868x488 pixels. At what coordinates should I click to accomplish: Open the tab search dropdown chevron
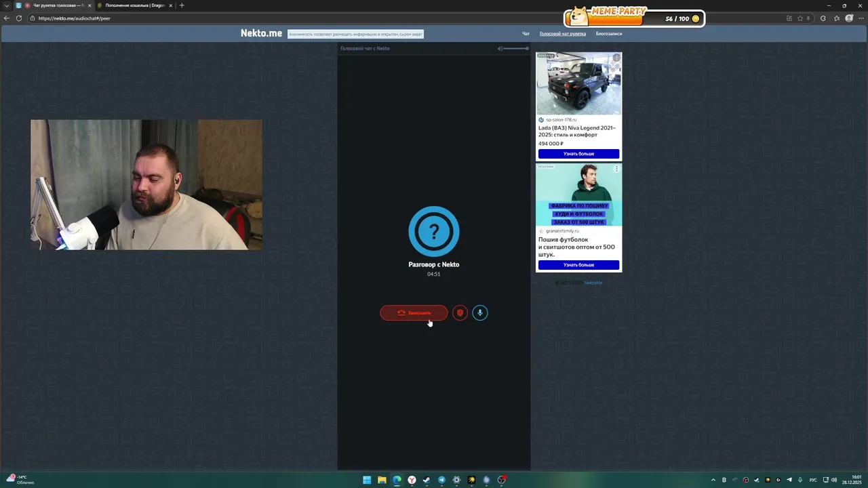coord(7,5)
